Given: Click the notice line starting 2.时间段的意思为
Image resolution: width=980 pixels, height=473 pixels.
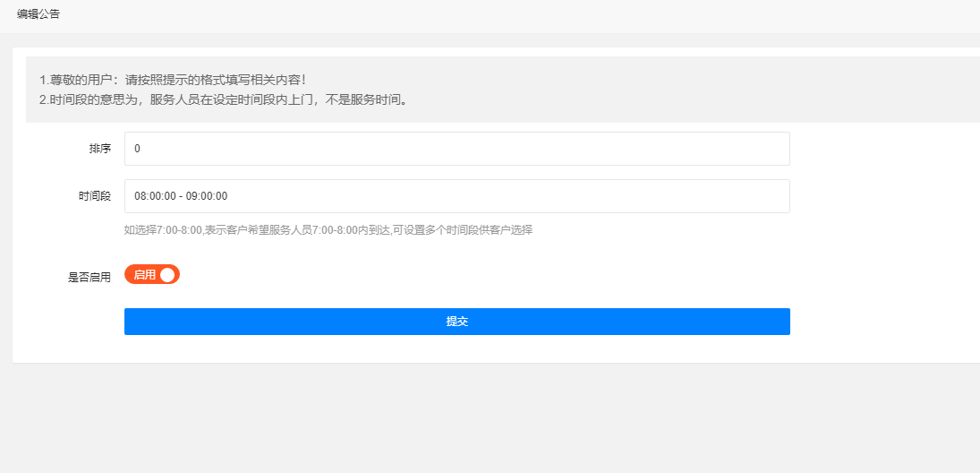Looking at the screenshot, I should pos(225,100).
